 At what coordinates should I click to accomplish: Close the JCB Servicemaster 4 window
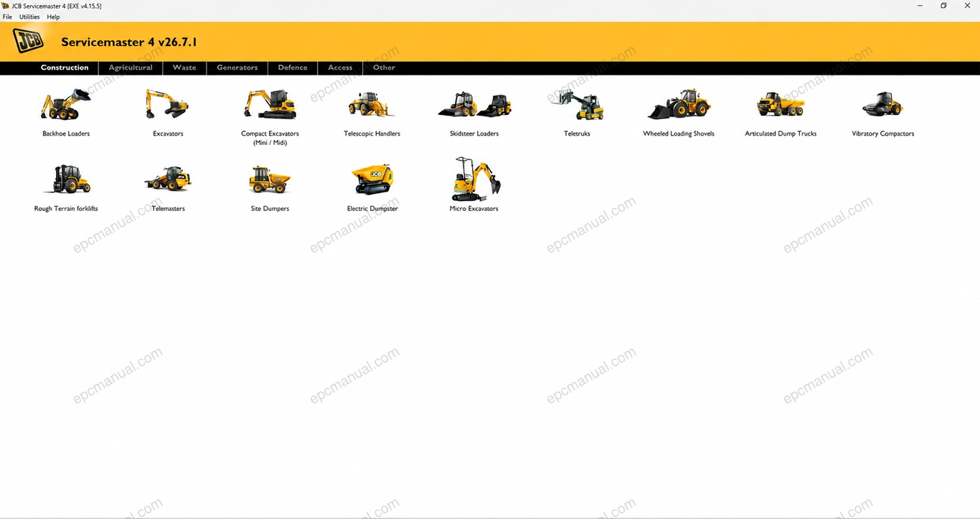pos(967,6)
